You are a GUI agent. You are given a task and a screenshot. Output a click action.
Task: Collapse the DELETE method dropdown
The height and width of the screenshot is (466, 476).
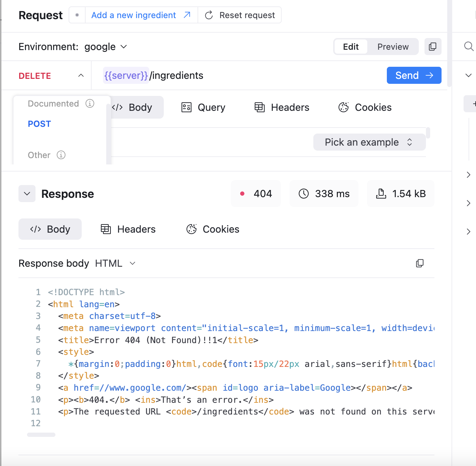point(81,76)
